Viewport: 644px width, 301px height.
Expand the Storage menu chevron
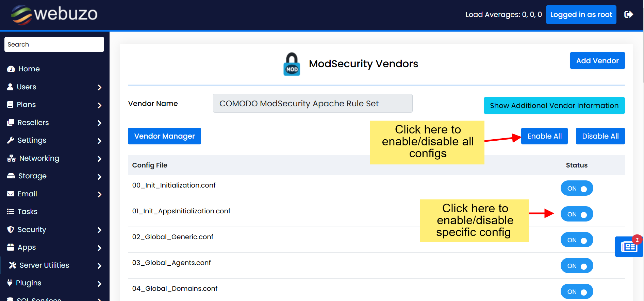[99, 177]
